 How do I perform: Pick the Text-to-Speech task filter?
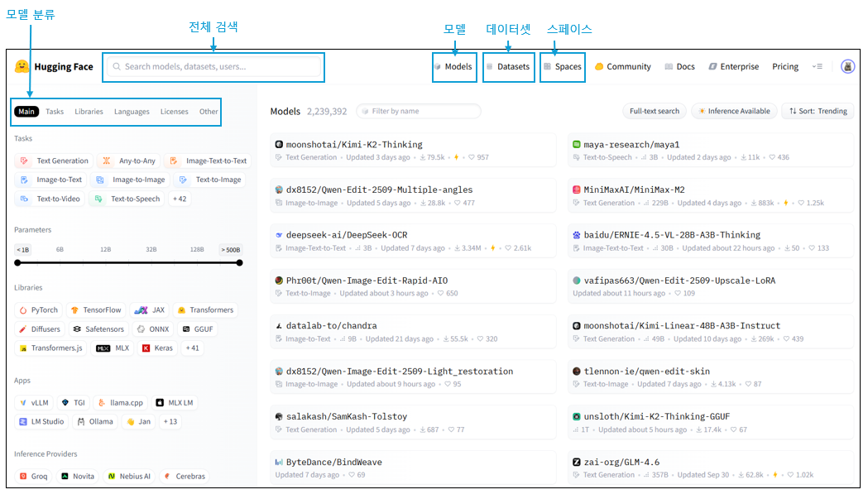[127, 199]
